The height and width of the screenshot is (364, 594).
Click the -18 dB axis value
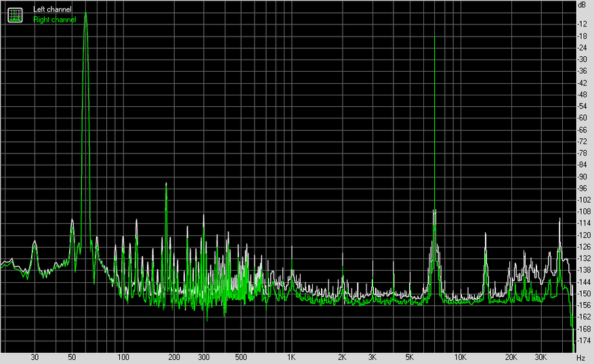[582, 37]
